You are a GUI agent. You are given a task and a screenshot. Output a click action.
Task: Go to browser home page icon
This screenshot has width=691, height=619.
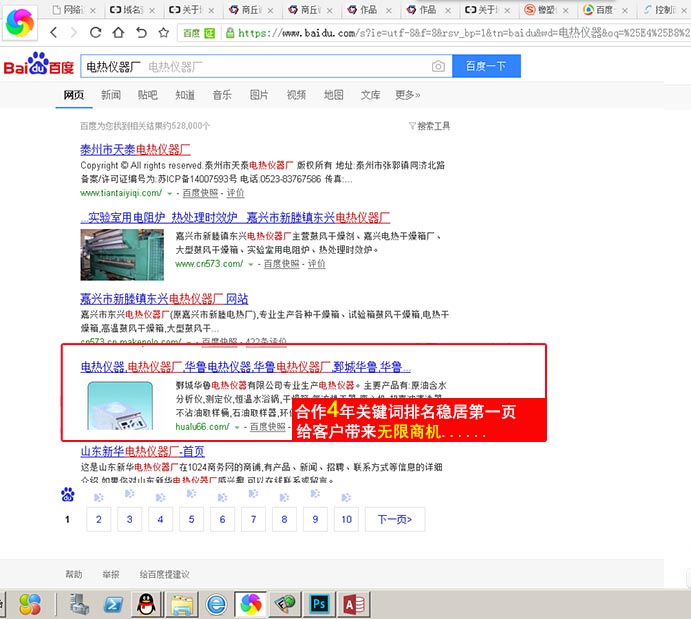click(118, 32)
